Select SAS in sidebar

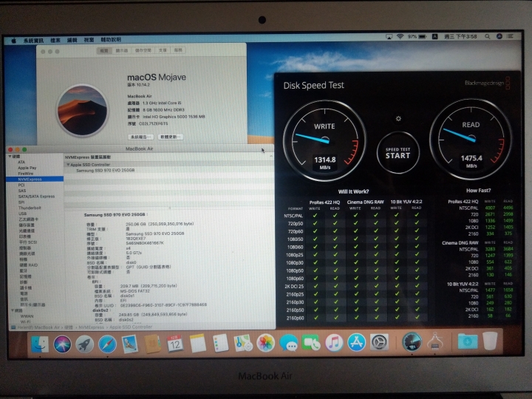coord(22,191)
